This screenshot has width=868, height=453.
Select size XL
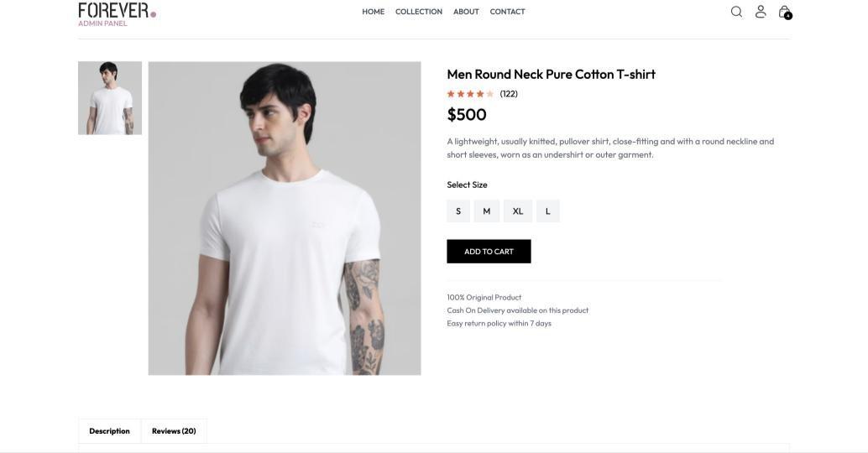tap(518, 211)
